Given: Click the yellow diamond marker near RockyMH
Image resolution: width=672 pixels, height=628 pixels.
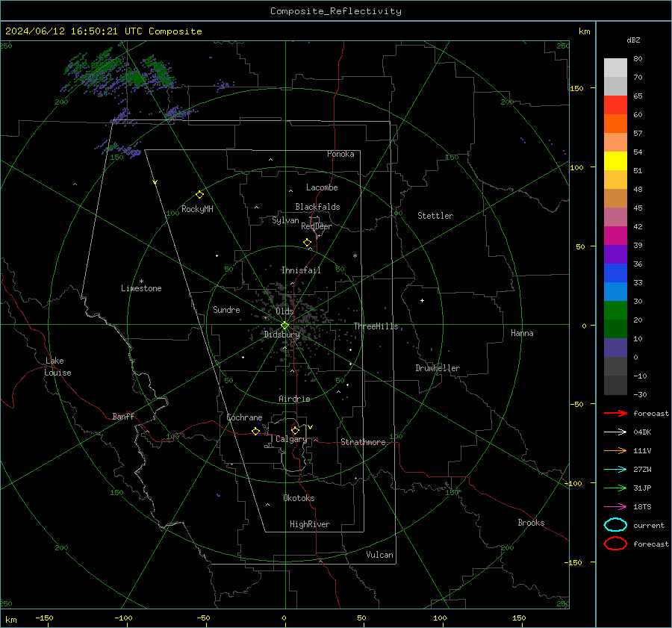Looking at the screenshot, I should click(x=199, y=195).
